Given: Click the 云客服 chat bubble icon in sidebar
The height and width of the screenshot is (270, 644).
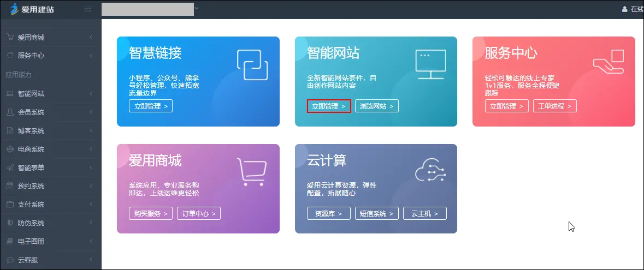Looking at the screenshot, I should point(10,260).
